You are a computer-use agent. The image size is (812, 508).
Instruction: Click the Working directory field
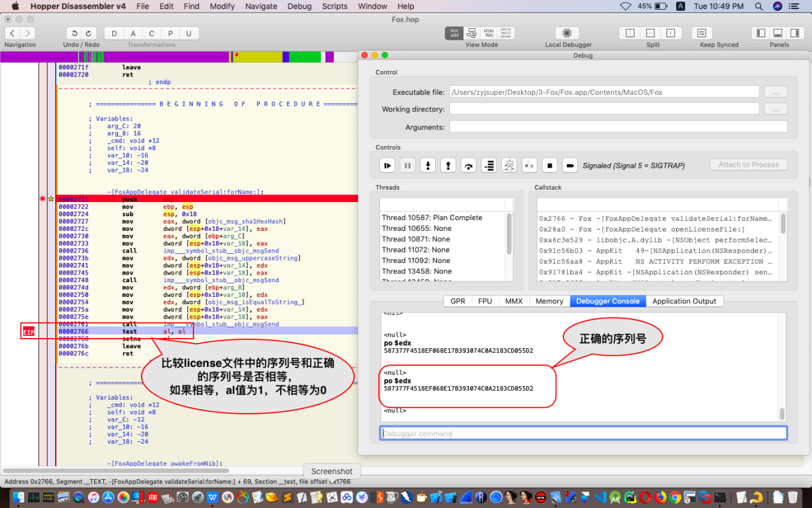point(604,109)
